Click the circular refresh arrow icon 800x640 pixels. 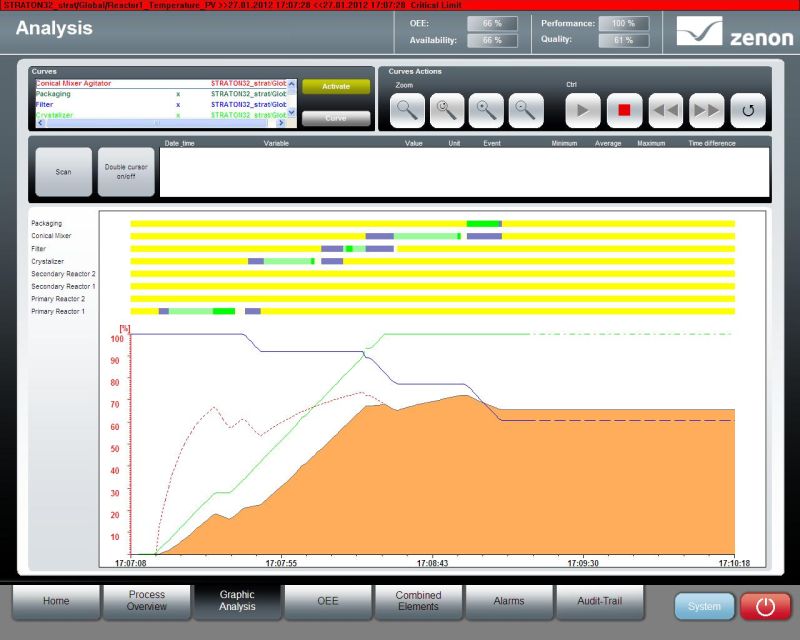point(748,110)
